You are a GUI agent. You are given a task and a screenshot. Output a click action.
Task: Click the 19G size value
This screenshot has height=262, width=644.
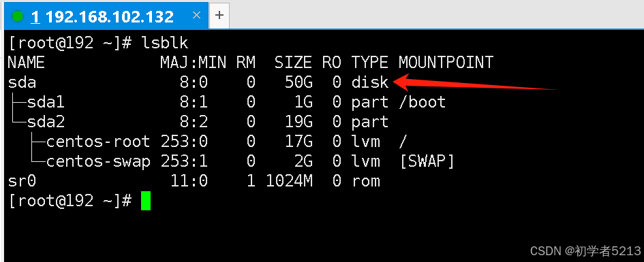298,122
